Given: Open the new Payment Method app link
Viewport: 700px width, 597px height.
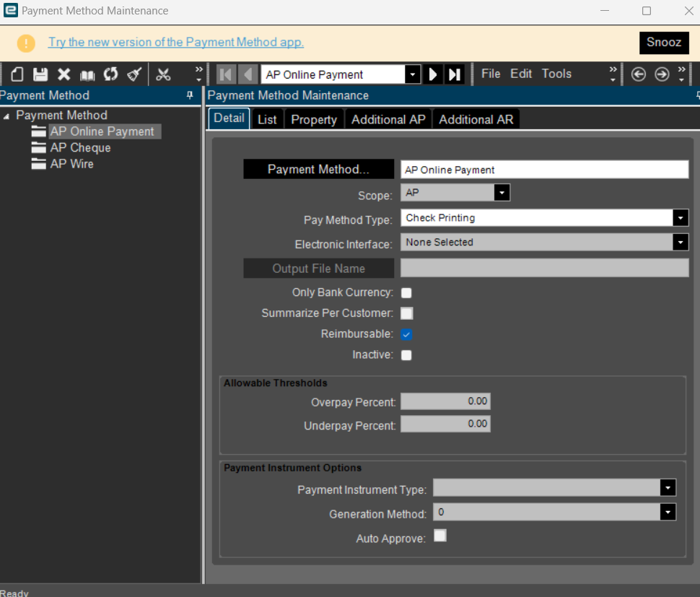Looking at the screenshot, I should 176,42.
